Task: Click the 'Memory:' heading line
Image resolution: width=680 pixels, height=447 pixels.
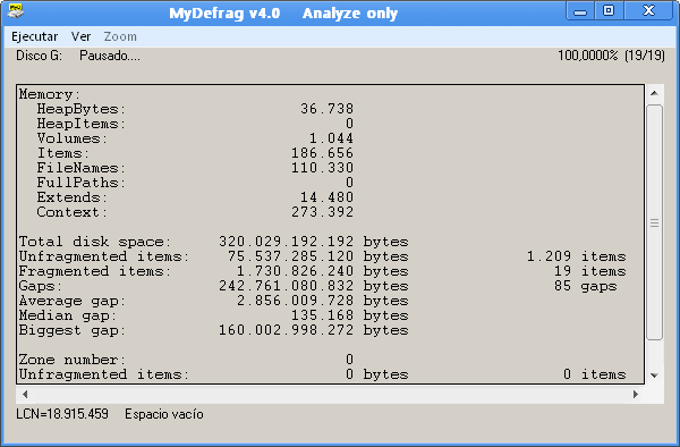Action: 49,95
